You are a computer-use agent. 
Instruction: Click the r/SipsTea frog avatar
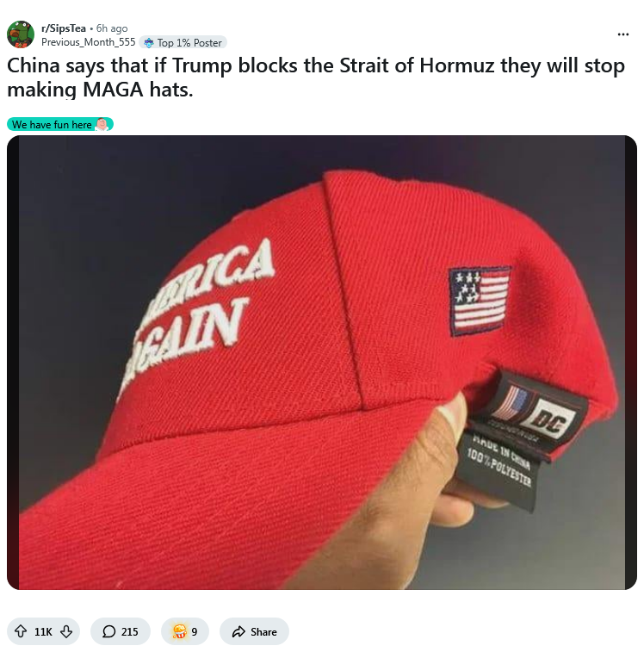coord(21,34)
